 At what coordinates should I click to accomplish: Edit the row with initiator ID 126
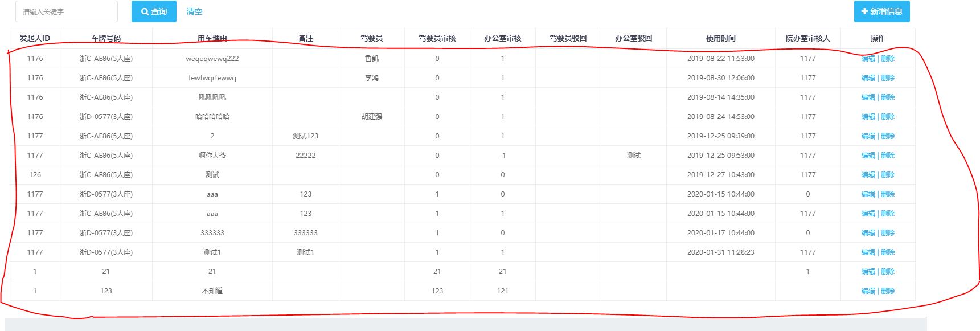(x=868, y=175)
